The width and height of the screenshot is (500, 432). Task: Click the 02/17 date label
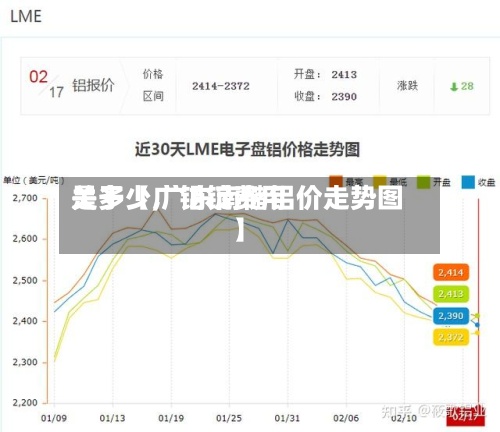[x=46, y=84]
